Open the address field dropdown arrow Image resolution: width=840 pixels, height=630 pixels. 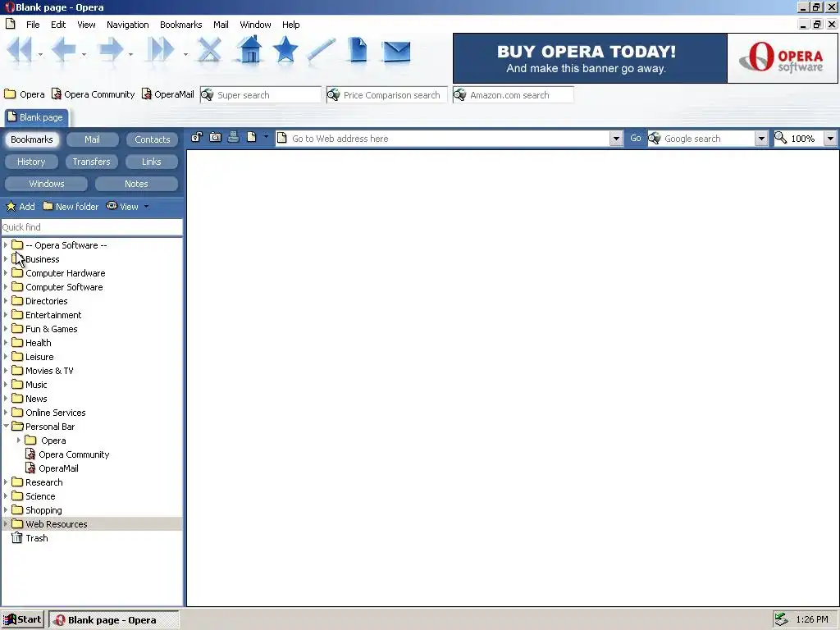pyautogui.click(x=615, y=139)
